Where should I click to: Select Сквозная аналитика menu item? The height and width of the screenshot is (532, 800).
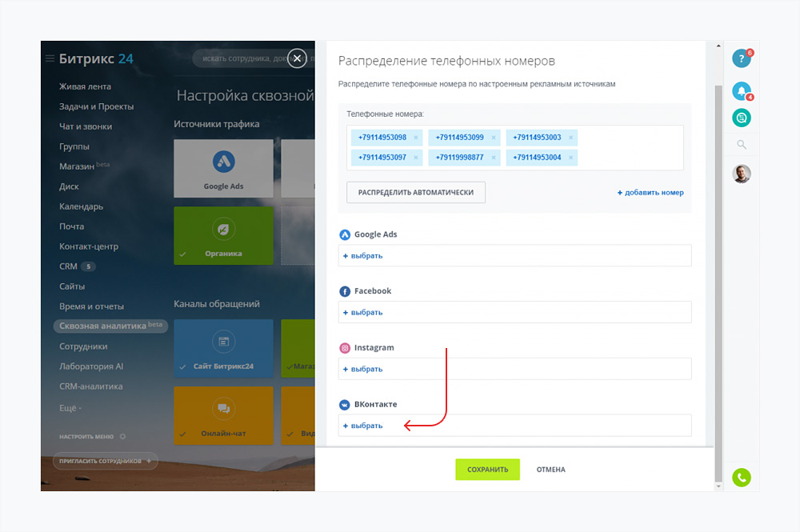tap(110, 326)
